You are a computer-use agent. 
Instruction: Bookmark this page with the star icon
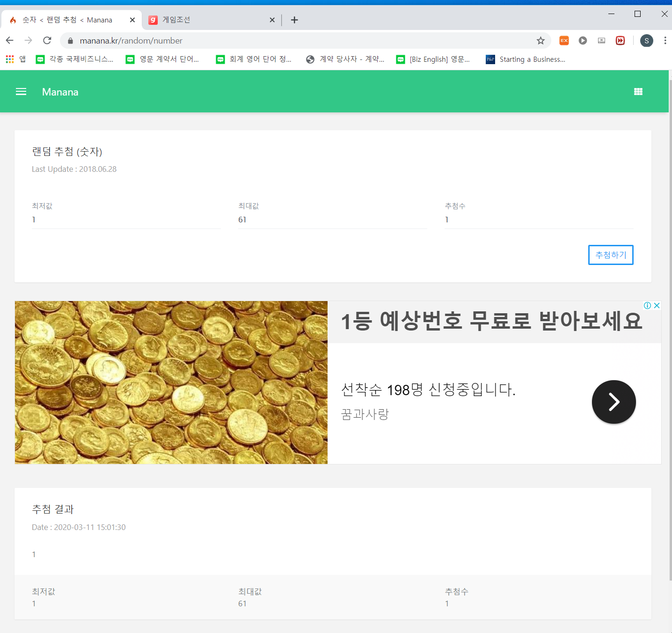(x=541, y=41)
